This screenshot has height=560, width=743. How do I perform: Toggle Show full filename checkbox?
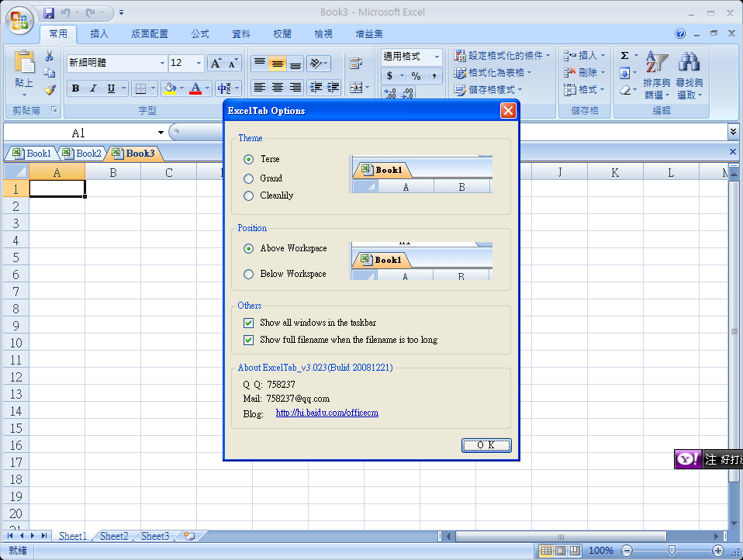tap(248, 340)
